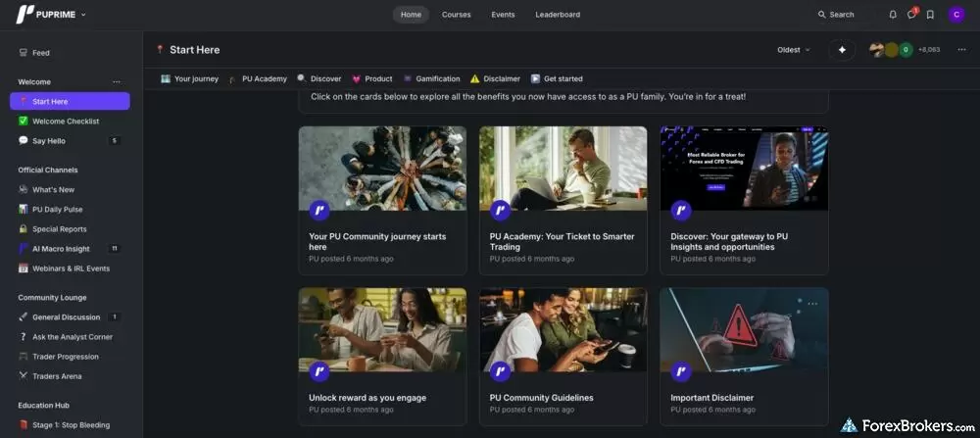Viewport: 980px width, 438px height.
Task: Open PU Academy card image
Action: pyautogui.click(x=563, y=169)
